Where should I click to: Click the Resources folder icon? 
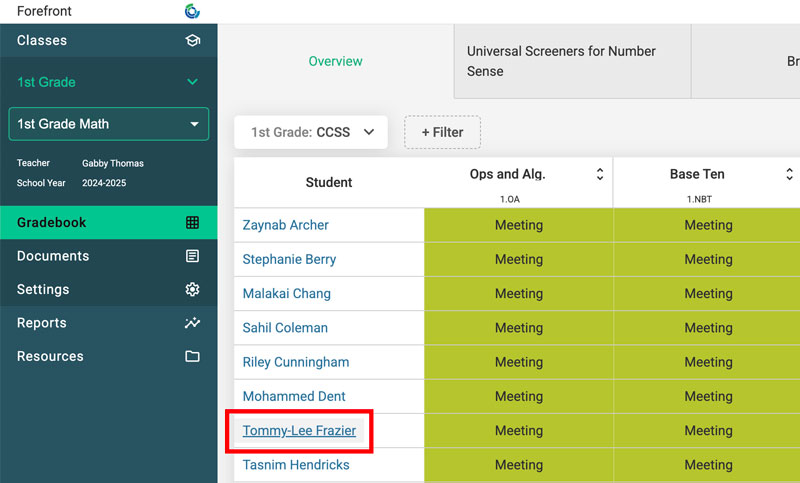click(x=193, y=357)
